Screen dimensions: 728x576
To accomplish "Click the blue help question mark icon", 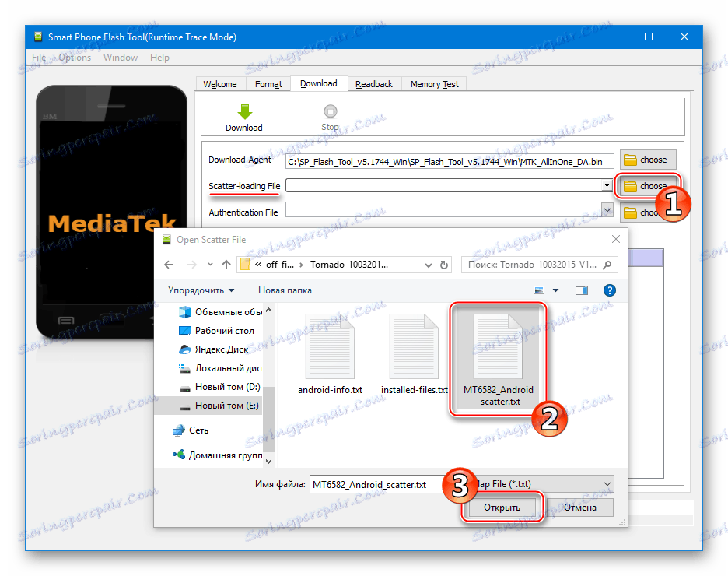I will coord(609,290).
